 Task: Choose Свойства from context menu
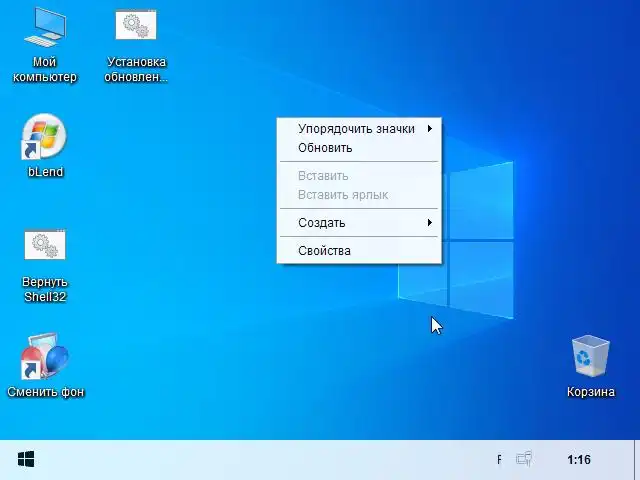click(x=359, y=250)
